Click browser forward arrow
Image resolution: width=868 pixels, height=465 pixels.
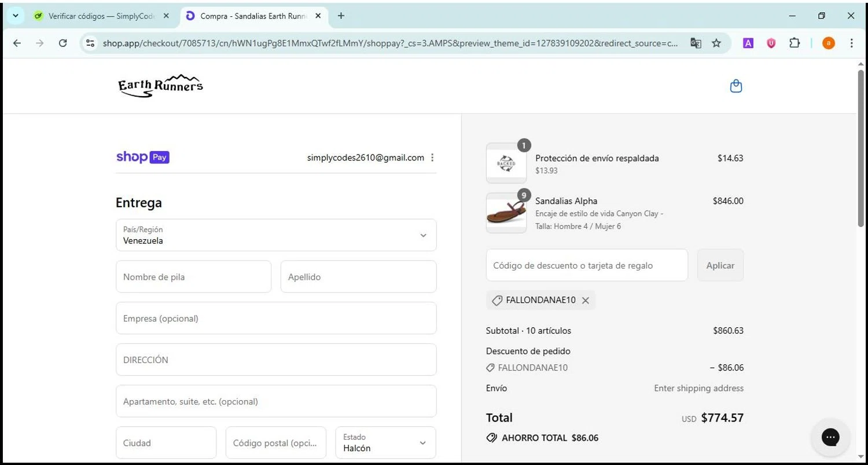tap(39, 43)
